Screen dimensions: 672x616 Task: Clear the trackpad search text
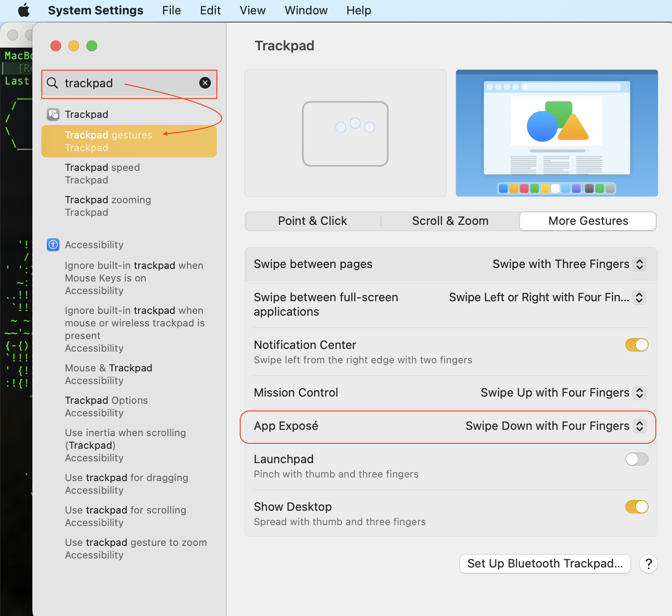(x=205, y=83)
